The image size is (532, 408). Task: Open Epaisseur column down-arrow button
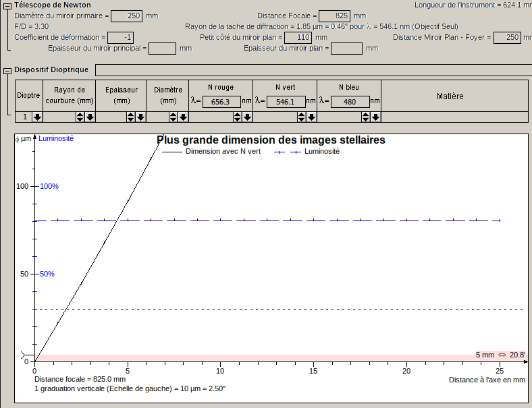pos(141,117)
